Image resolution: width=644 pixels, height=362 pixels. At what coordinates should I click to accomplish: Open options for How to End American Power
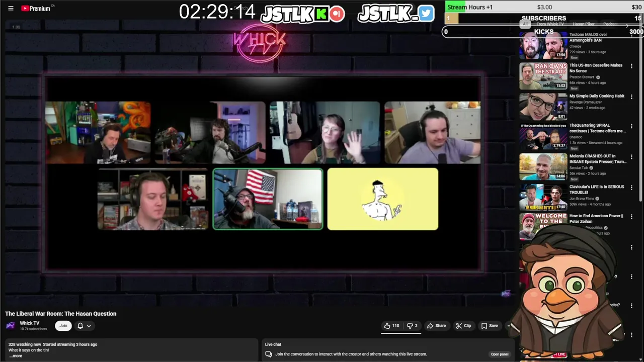click(631, 217)
